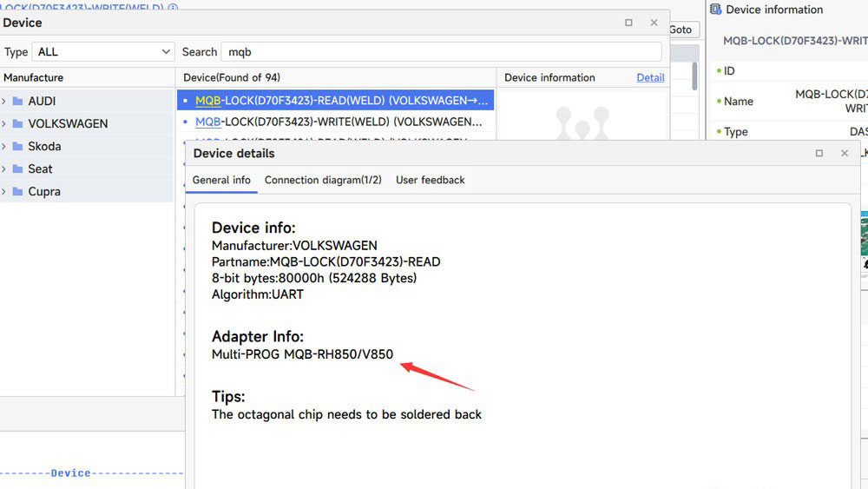Select the General info tab

(221, 180)
